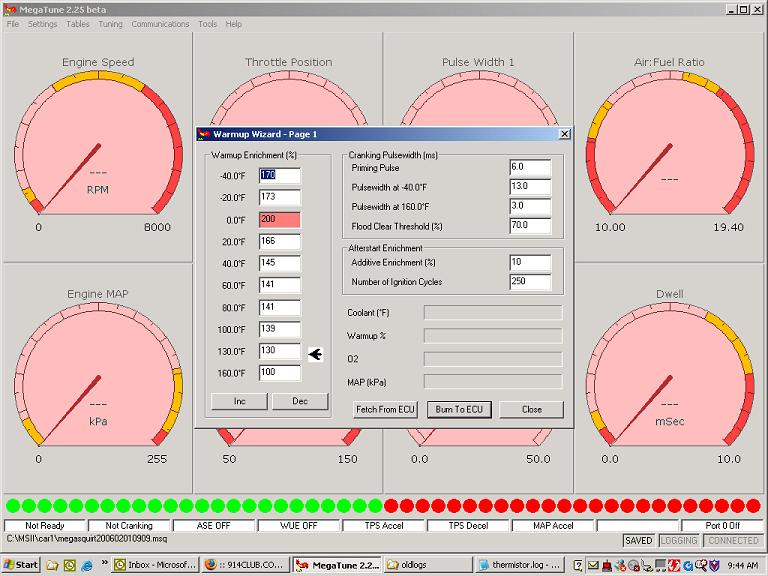Click the LOGGING status box

point(679,541)
